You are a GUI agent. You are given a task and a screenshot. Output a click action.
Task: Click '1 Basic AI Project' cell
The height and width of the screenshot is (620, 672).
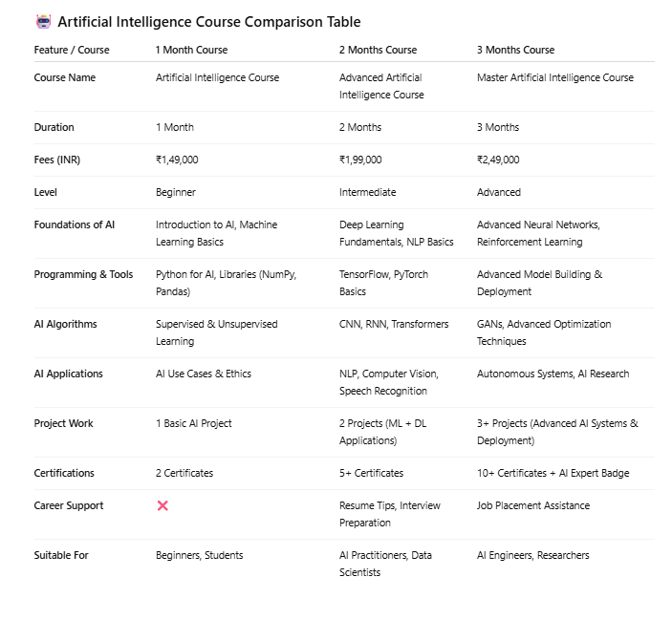(x=193, y=423)
